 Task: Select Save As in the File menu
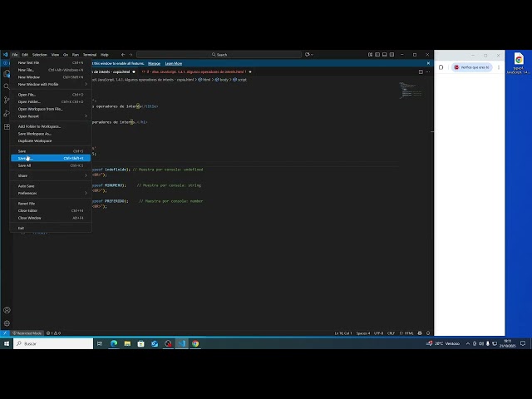pyautogui.click(x=51, y=158)
